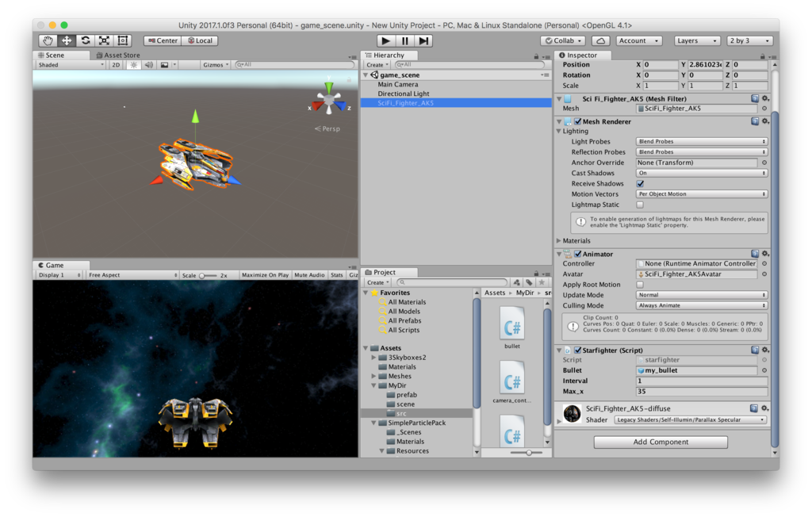Disable the Mesh Renderer component checkbox

pos(577,121)
